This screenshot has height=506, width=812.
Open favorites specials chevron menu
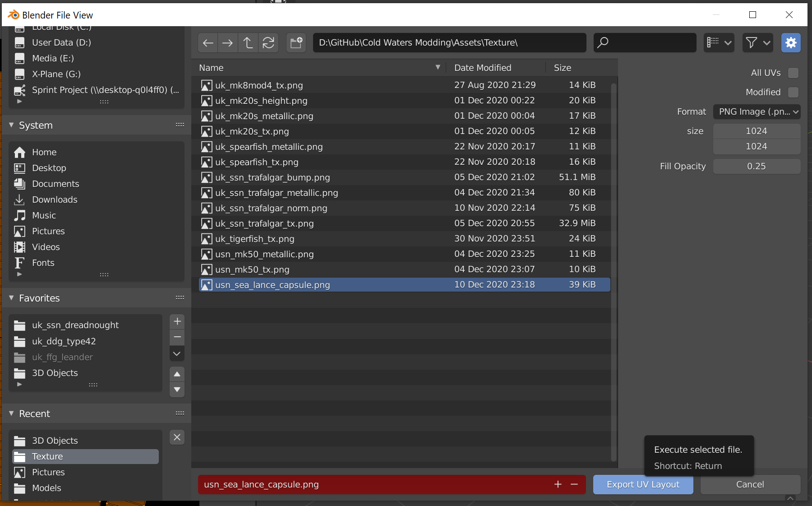177,353
